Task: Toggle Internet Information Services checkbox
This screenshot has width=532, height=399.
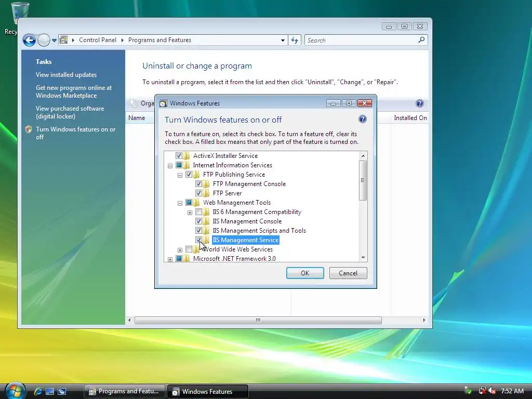Action: (x=179, y=165)
